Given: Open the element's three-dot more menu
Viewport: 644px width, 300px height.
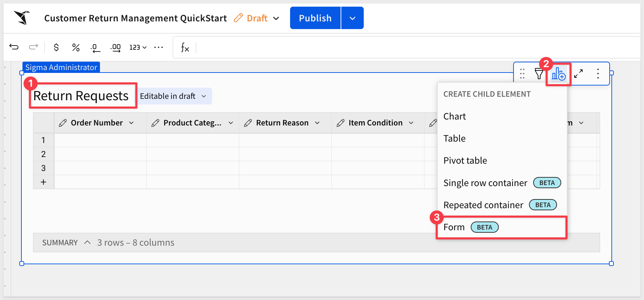Looking at the screenshot, I should 598,74.
